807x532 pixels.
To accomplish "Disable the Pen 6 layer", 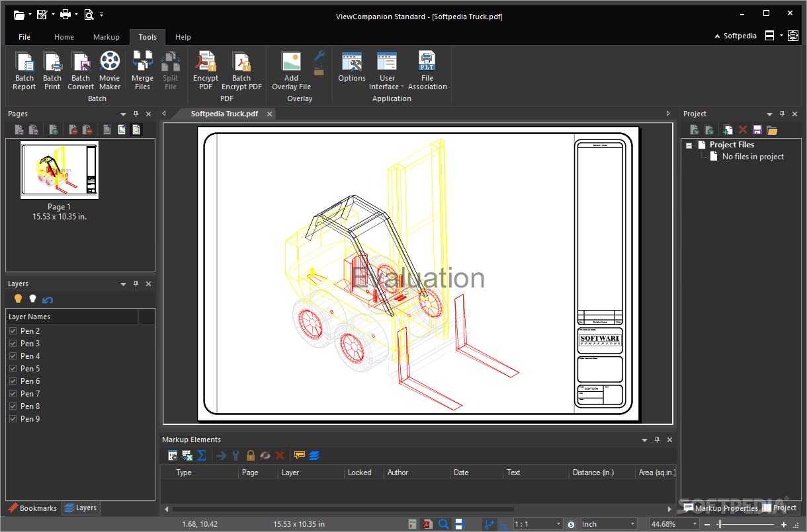I will [x=13, y=381].
